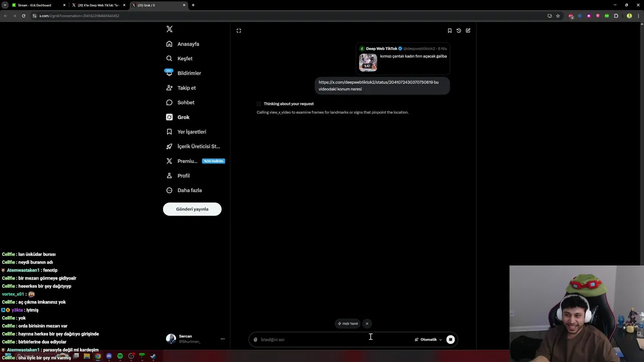Reload the page
644x362 pixels.
(23, 16)
